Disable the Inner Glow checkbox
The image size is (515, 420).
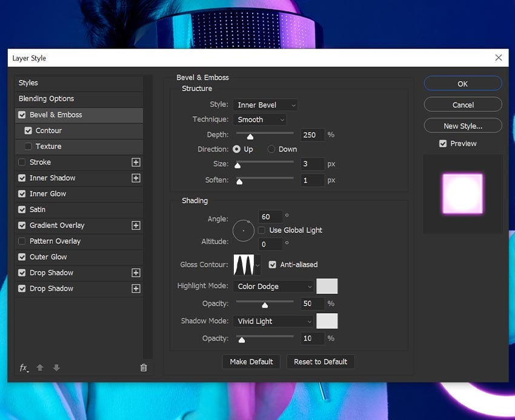coord(22,194)
